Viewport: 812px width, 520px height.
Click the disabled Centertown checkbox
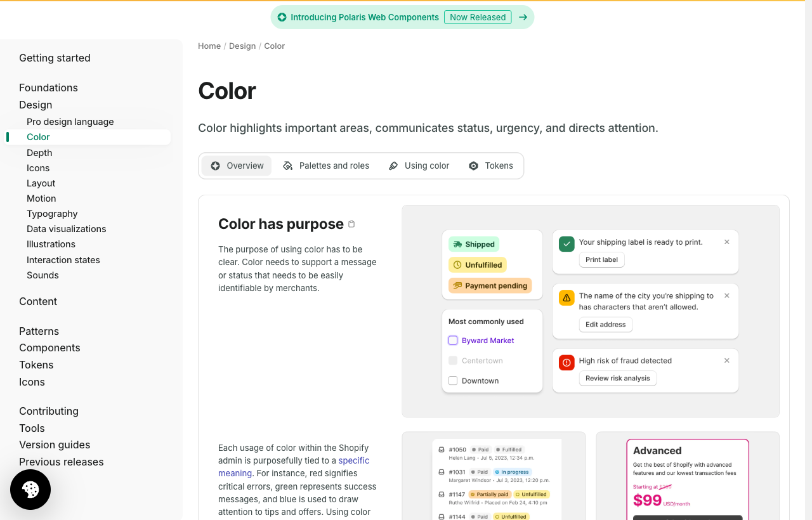pos(453,360)
